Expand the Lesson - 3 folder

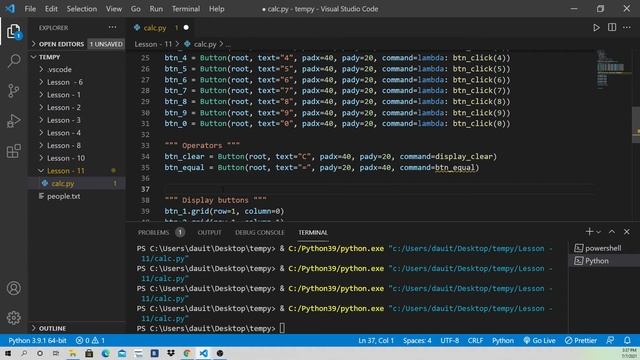click(41, 120)
